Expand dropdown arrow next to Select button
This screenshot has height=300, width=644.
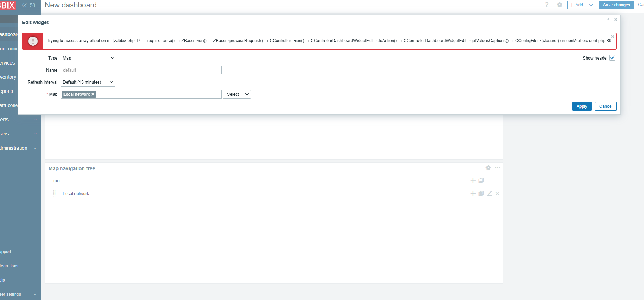(247, 94)
